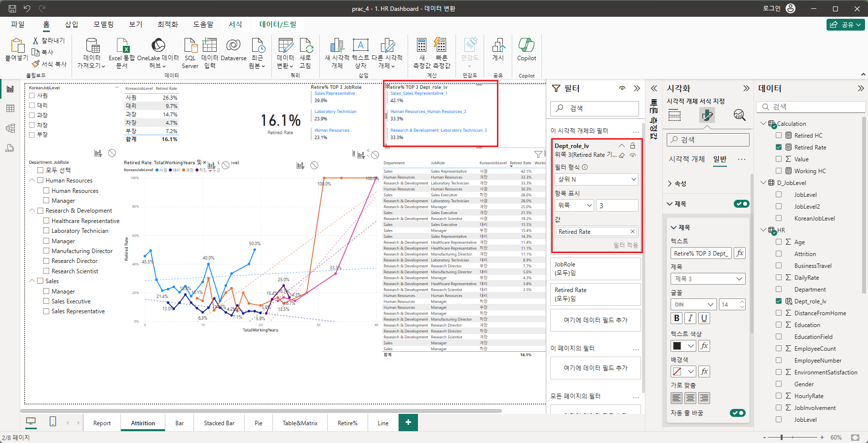The width and height of the screenshot is (868, 443).
Task: Switch to the Stacked Bar page tab
Action: click(x=219, y=423)
